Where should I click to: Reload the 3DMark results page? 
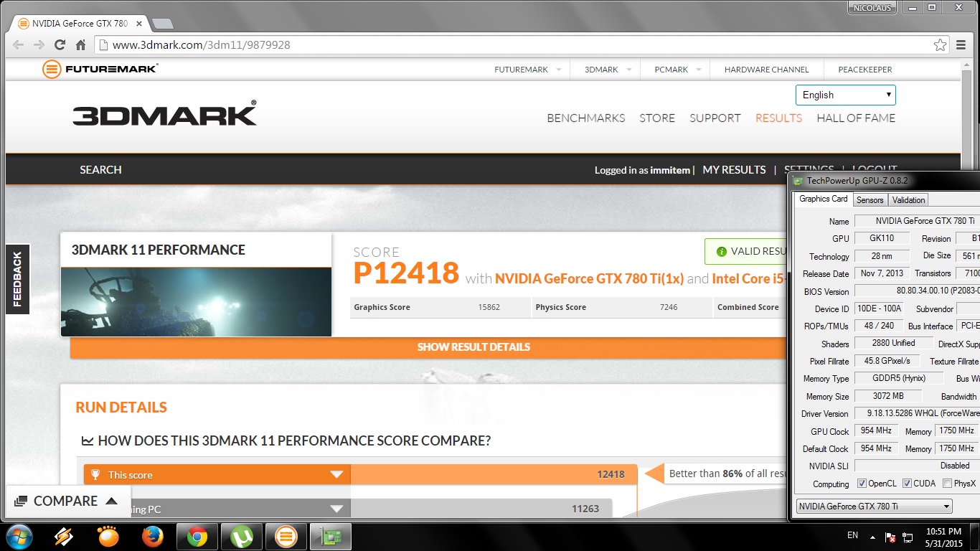60,44
